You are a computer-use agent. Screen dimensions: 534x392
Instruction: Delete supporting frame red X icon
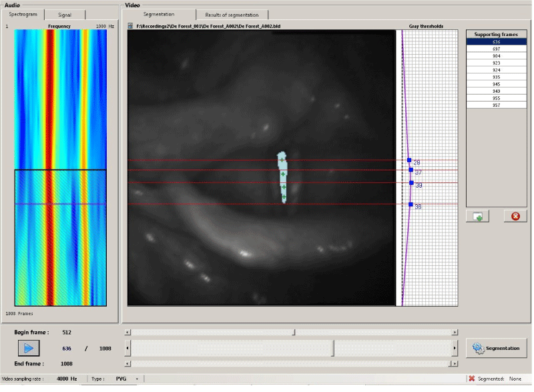515,216
